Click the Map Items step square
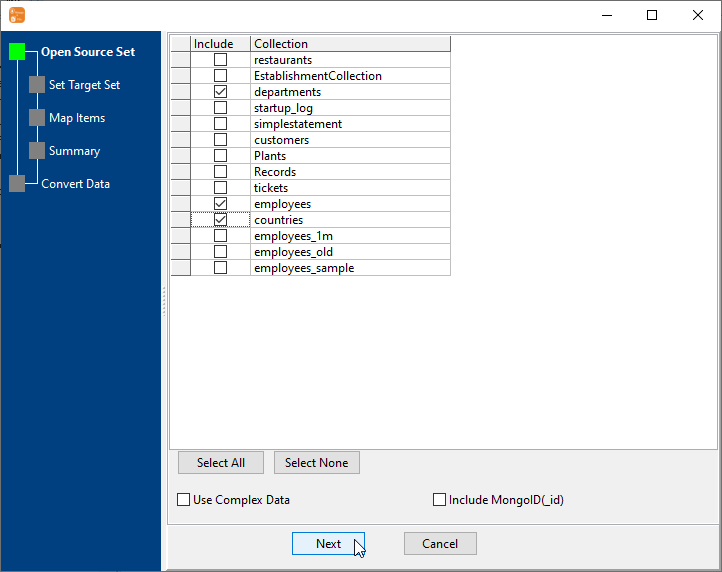 pos(37,118)
